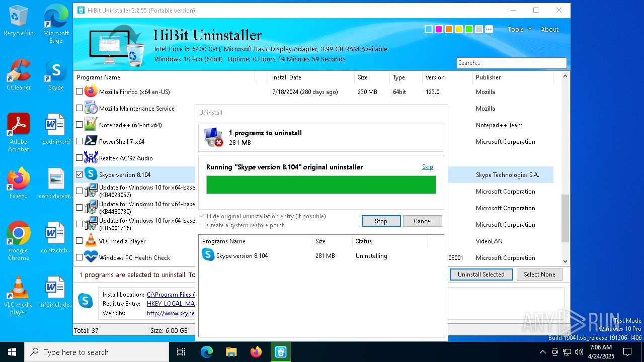This screenshot has height=362, width=644.
Task: Select the green color theme swatch
Action: point(469,29)
